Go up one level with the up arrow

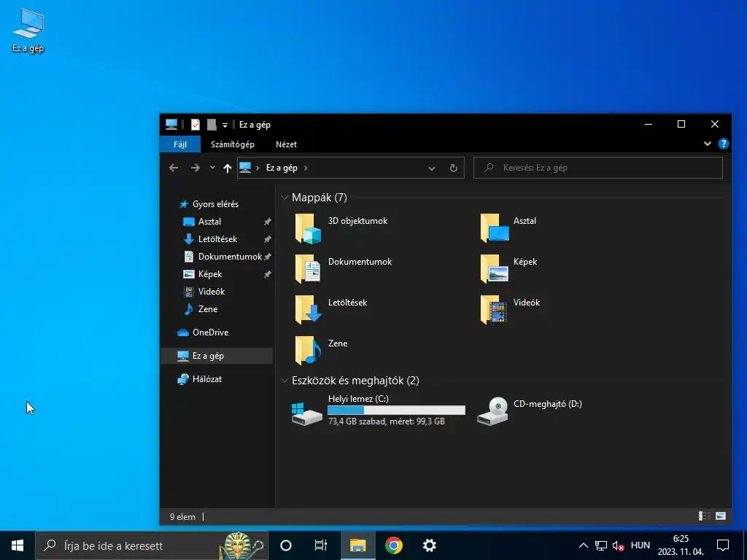pyautogui.click(x=228, y=168)
